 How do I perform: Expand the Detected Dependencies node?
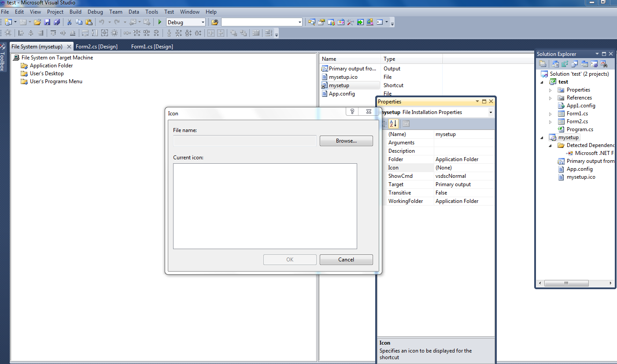point(550,145)
